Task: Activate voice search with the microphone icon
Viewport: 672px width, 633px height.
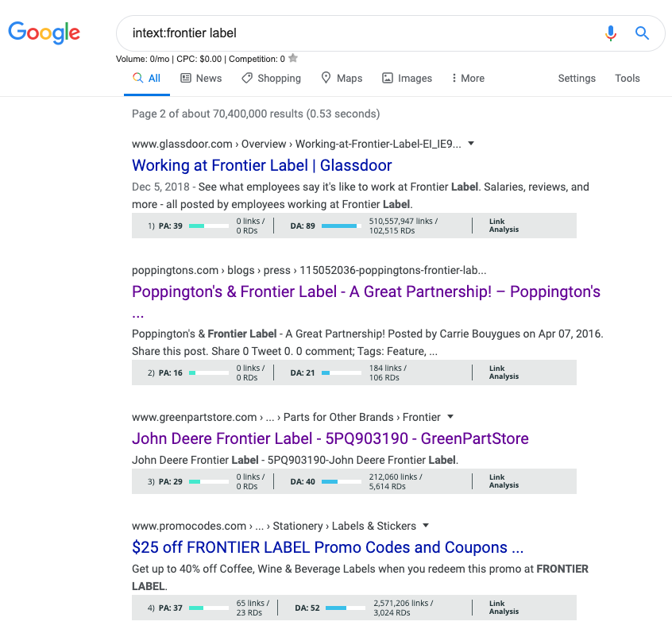Action: click(611, 33)
